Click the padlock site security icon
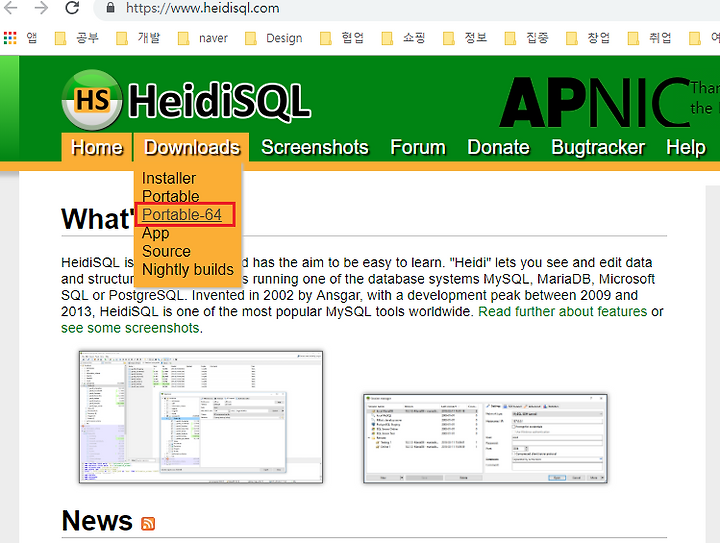This screenshot has height=543, width=720. pos(110,8)
